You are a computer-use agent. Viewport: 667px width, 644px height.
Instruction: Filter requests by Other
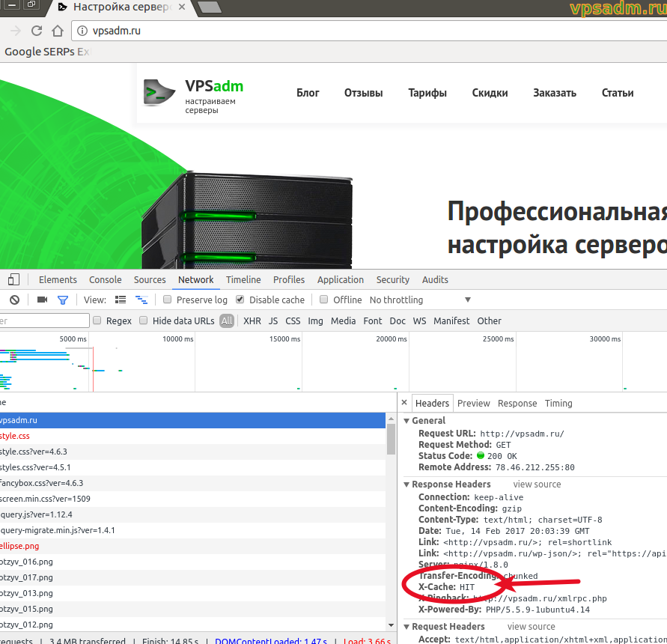[x=489, y=321]
